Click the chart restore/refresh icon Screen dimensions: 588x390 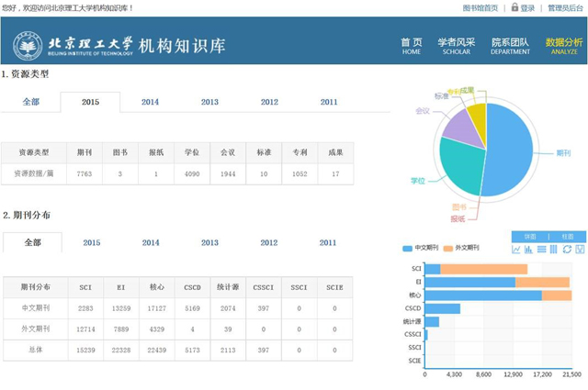point(567,249)
